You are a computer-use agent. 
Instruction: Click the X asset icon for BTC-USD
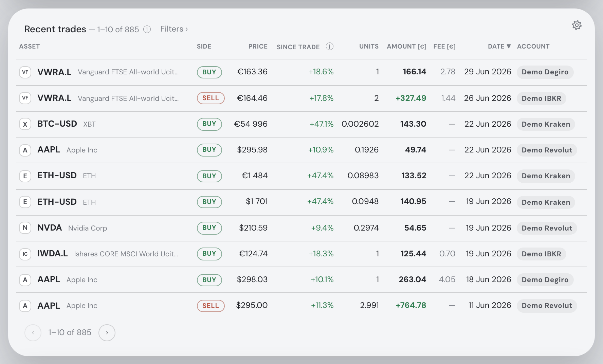[25, 124]
